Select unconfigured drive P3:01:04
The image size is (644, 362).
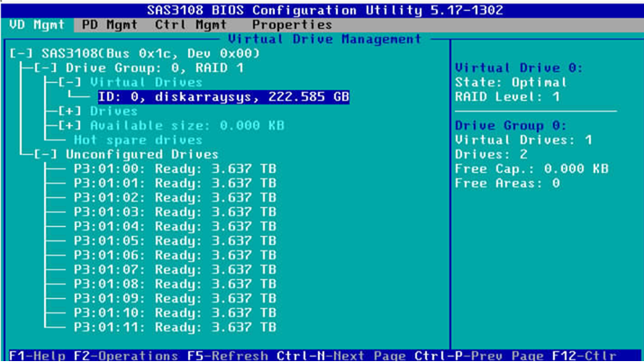tap(175, 227)
